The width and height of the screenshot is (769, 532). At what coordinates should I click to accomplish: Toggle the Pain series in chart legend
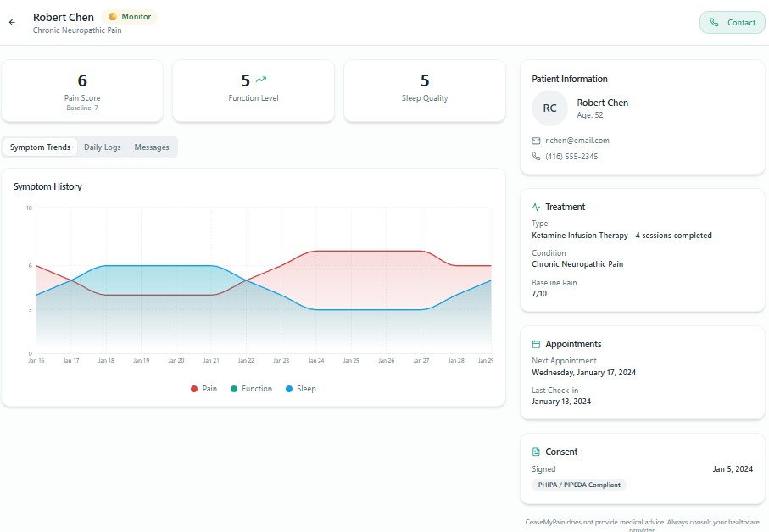point(204,389)
